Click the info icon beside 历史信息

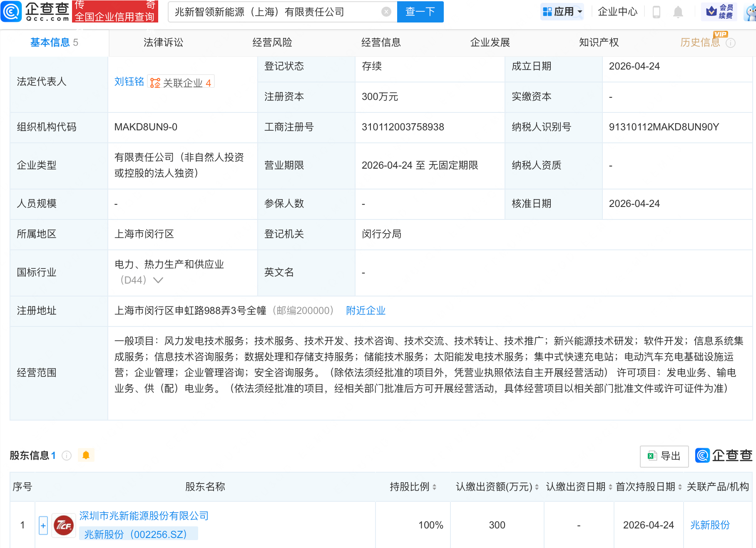pyautogui.click(x=731, y=43)
